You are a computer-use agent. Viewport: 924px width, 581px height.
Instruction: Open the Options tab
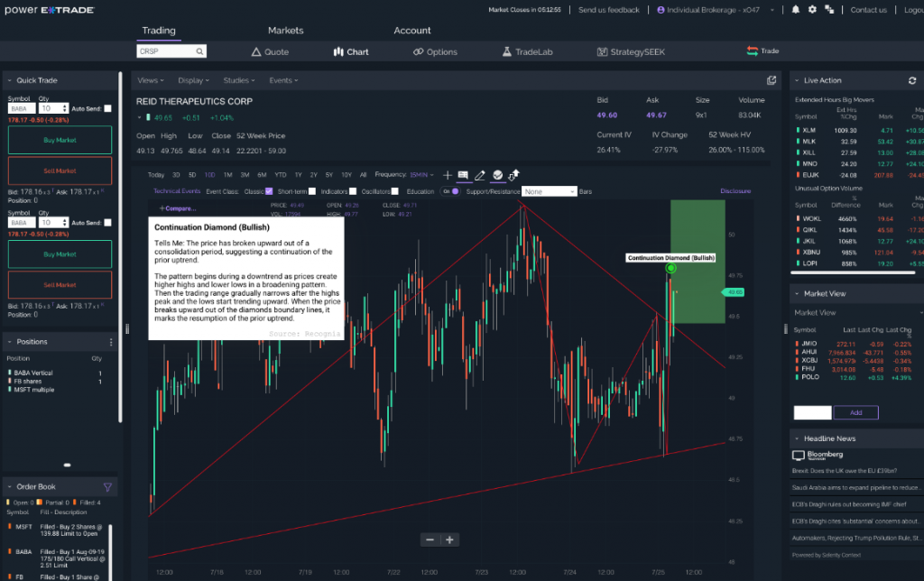click(x=435, y=51)
